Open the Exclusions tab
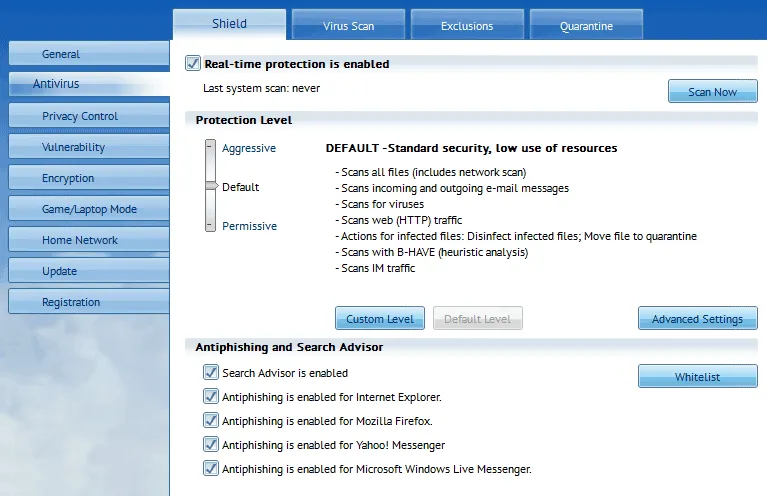 [x=467, y=25]
